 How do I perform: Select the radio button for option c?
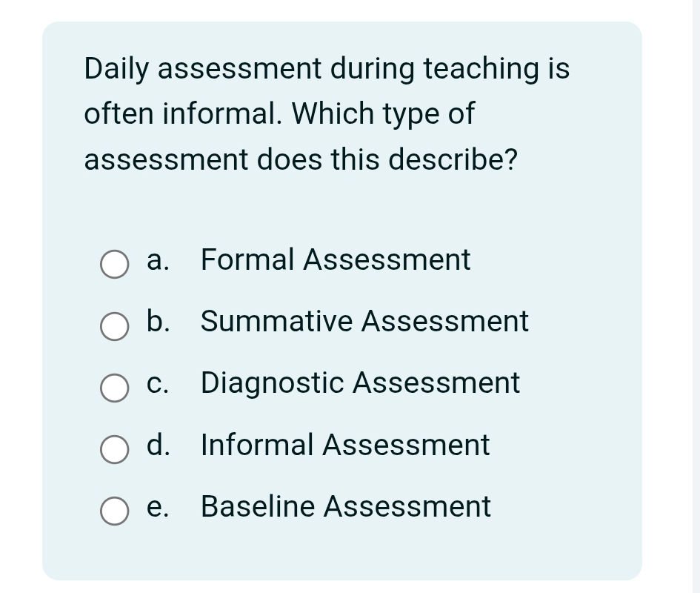(x=115, y=388)
